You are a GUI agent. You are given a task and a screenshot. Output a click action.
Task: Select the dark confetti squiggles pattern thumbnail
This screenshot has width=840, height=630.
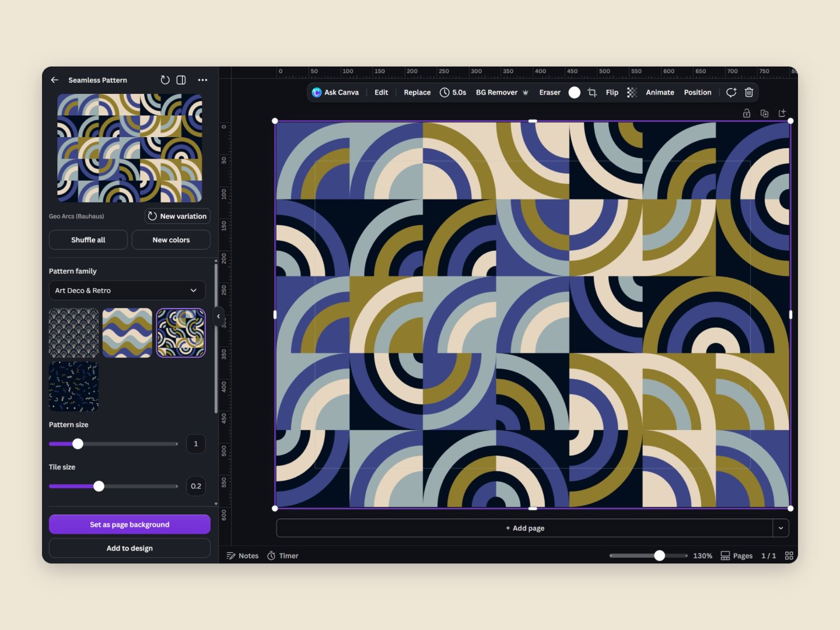pyautogui.click(x=73, y=386)
